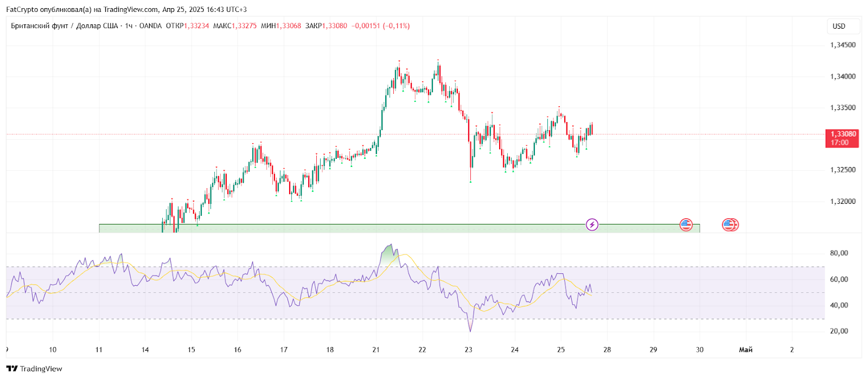Click date 28 on the time axis

pos(607,350)
